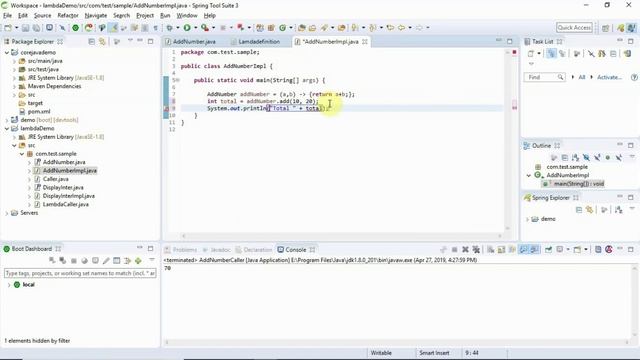This screenshot has width=640, height=360.
Task: Click the Back navigation arrow in toolbar
Action: pyautogui.click(x=401, y=28)
